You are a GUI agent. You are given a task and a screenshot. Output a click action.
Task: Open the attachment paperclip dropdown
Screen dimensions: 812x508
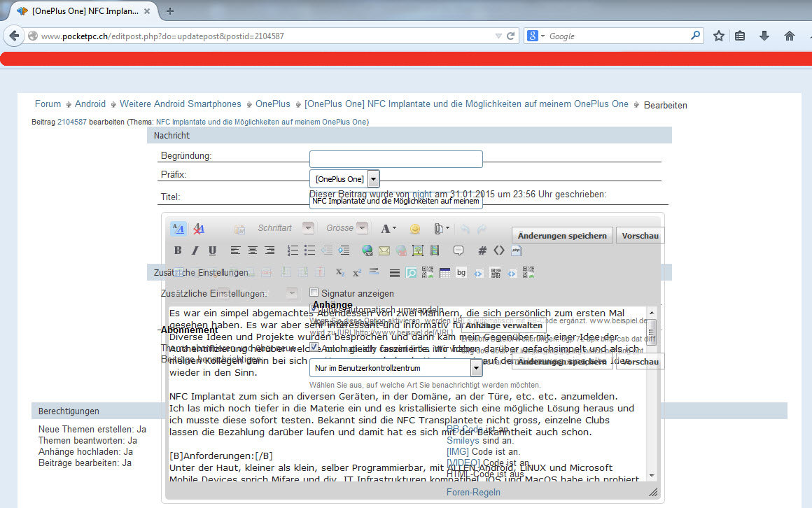click(x=441, y=228)
